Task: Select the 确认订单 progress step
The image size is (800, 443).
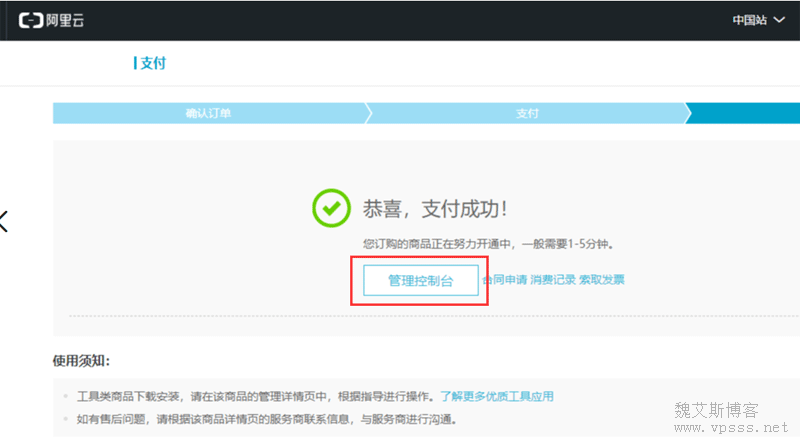Action: tap(208, 113)
